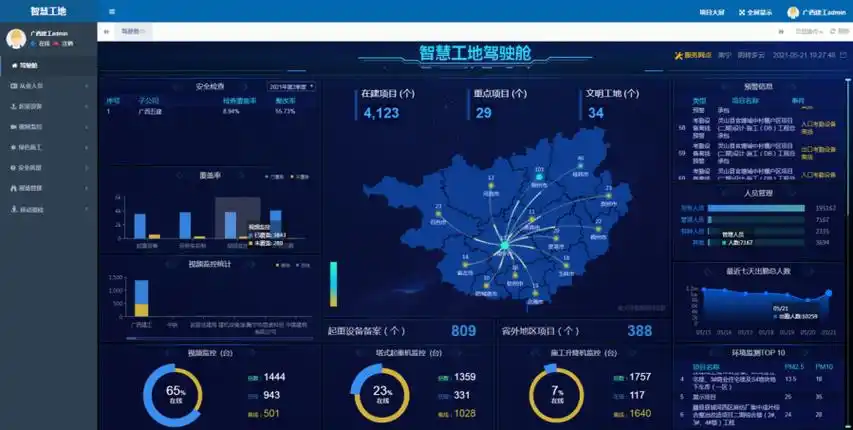Expand the 绿色施工 sidebar menu
The width and height of the screenshot is (853, 430).
(x=49, y=148)
